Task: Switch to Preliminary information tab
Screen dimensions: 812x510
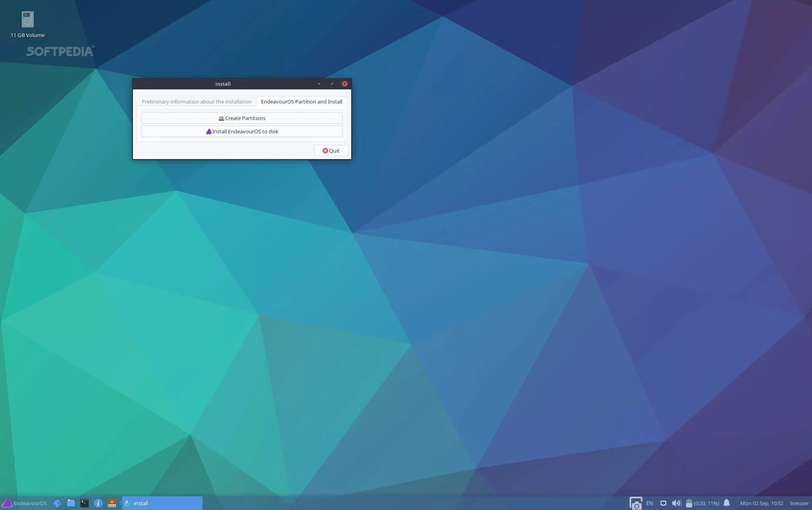Action: [197, 102]
